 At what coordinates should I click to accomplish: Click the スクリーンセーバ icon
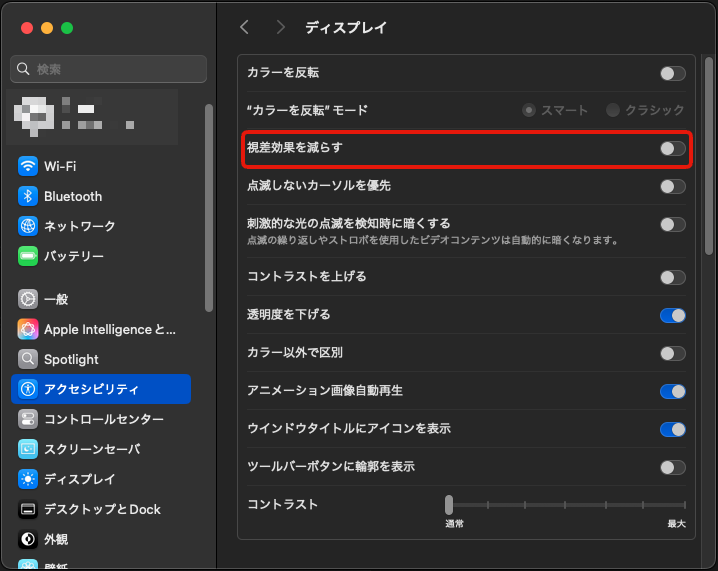(x=28, y=449)
